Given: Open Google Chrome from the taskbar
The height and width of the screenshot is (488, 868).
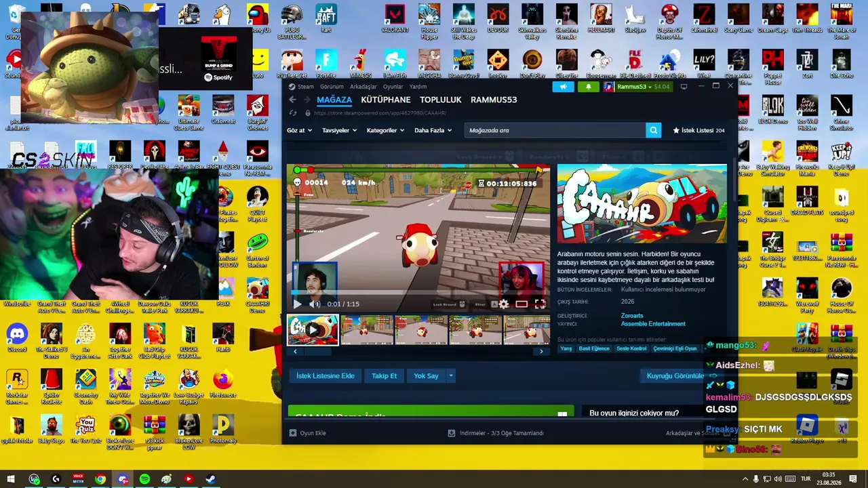Looking at the screenshot, I should (100, 479).
